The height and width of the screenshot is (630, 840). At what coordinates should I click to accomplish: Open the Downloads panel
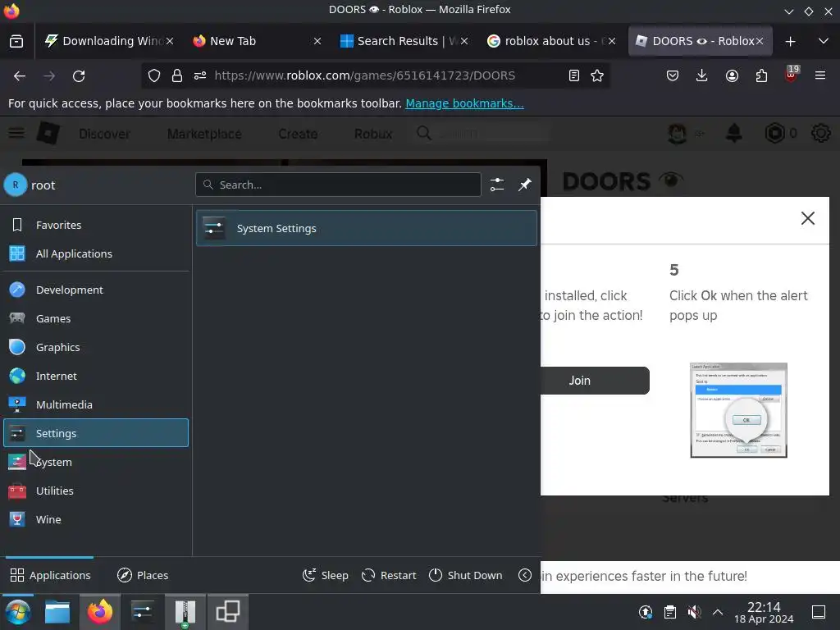click(x=702, y=76)
